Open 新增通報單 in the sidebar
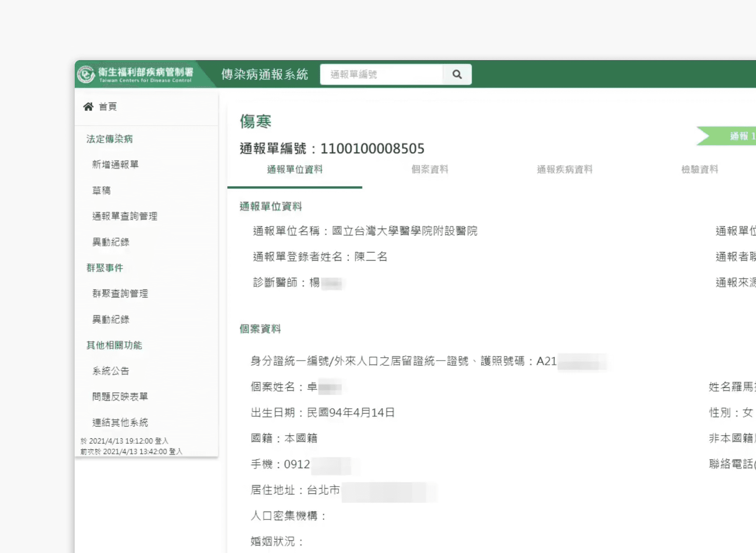The image size is (756, 553). pyautogui.click(x=115, y=164)
